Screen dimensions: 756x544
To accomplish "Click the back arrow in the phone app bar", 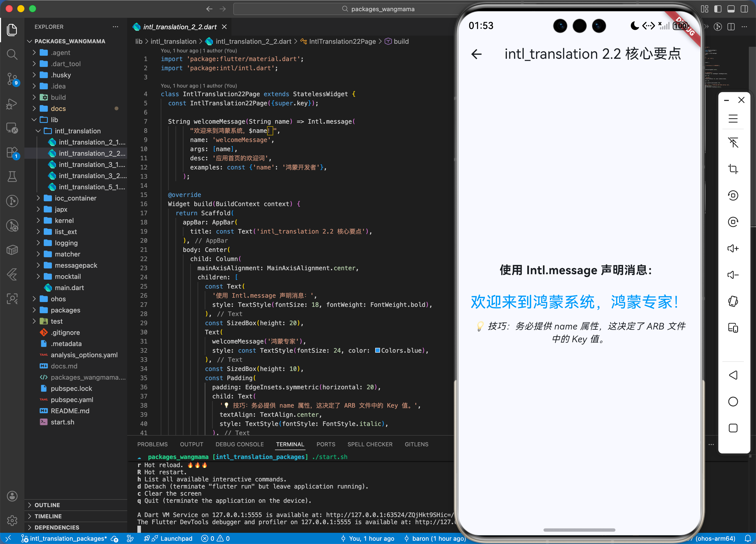I will pos(476,54).
